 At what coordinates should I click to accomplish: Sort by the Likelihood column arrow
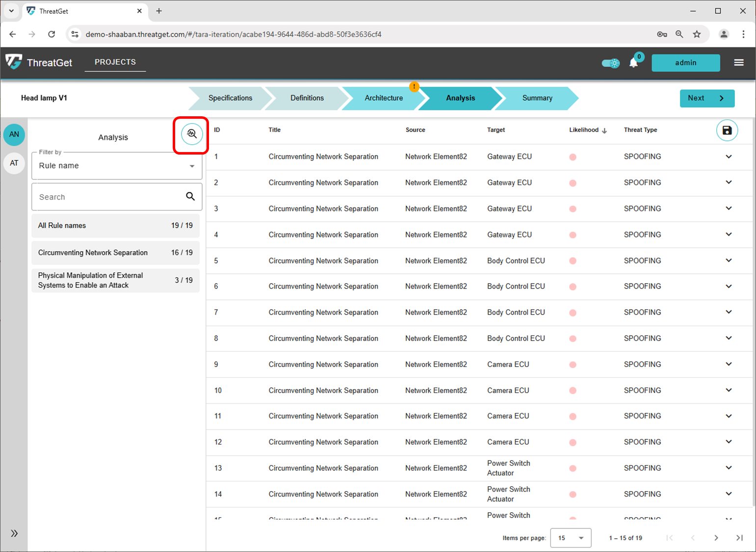pos(604,131)
